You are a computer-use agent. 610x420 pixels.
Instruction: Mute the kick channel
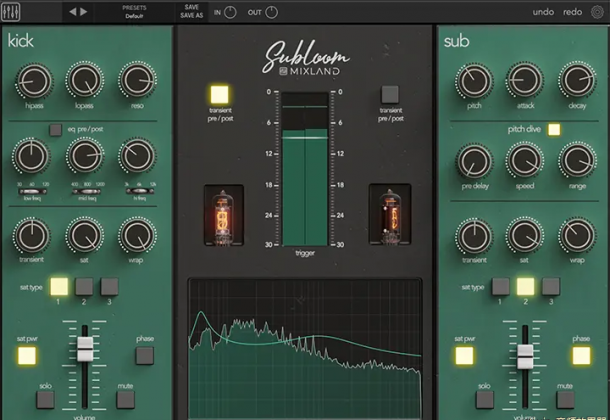tap(126, 399)
